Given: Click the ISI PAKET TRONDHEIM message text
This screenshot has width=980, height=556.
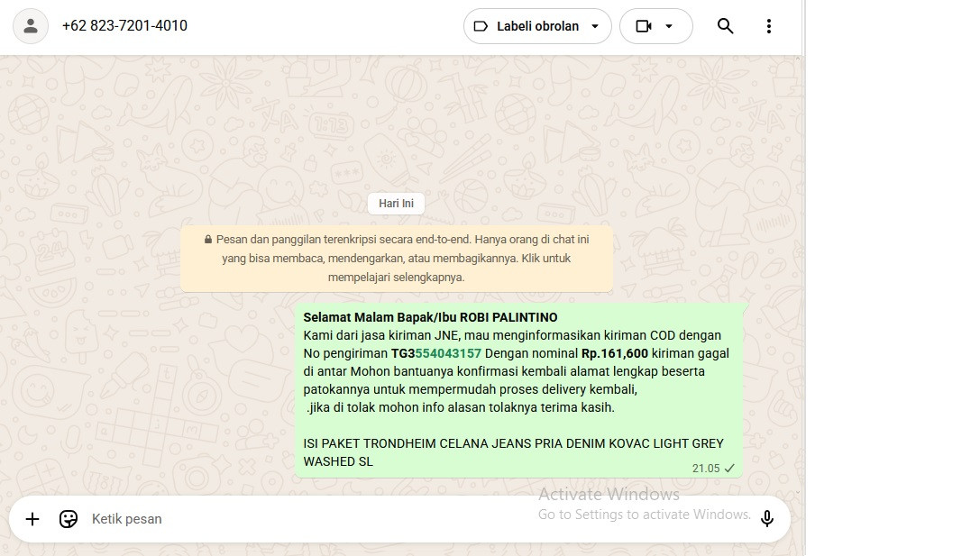Looking at the screenshot, I should [513, 452].
